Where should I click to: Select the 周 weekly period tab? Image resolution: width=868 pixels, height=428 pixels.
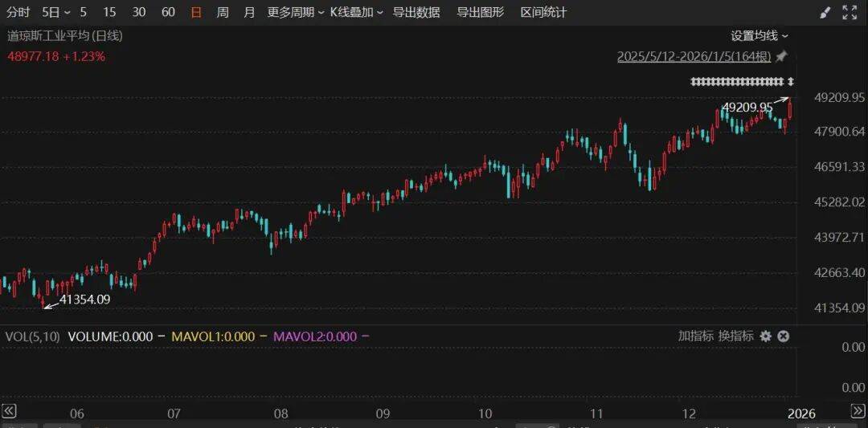[223, 12]
